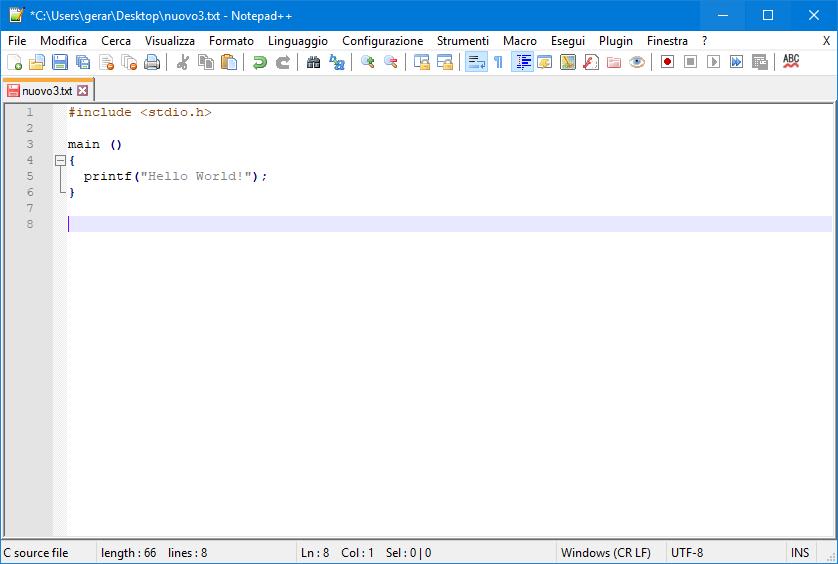Create a new document via toolbar
Image resolution: width=838 pixels, height=564 pixels.
coord(15,63)
